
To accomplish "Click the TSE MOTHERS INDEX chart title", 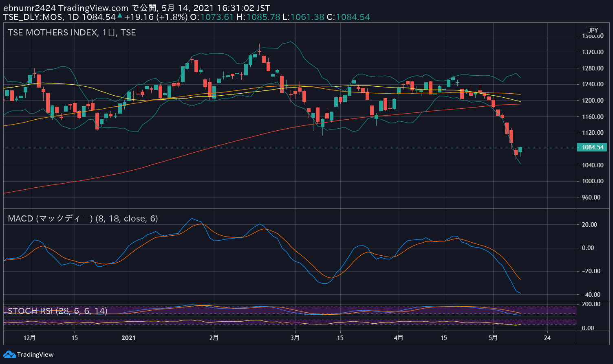I will (72, 33).
